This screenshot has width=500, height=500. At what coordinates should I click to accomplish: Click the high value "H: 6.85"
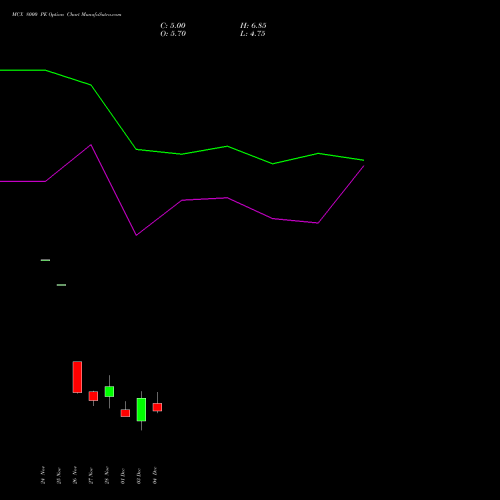[x=253, y=26]
